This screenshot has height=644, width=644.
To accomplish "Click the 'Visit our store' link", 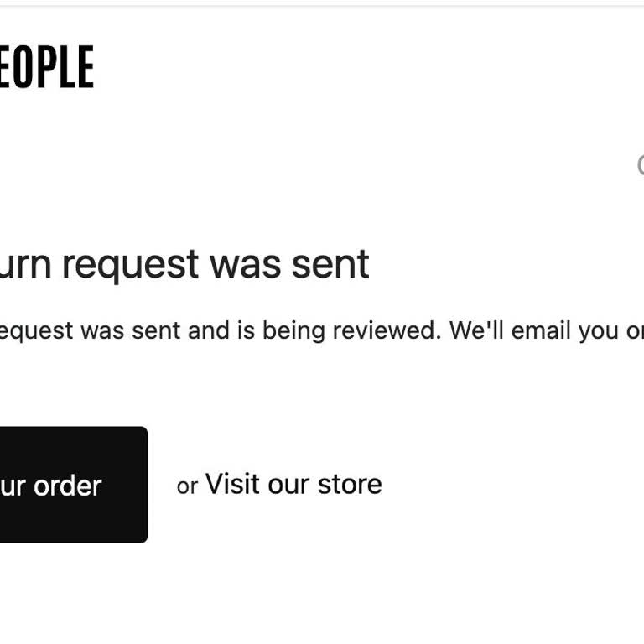I will (x=293, y=485).
